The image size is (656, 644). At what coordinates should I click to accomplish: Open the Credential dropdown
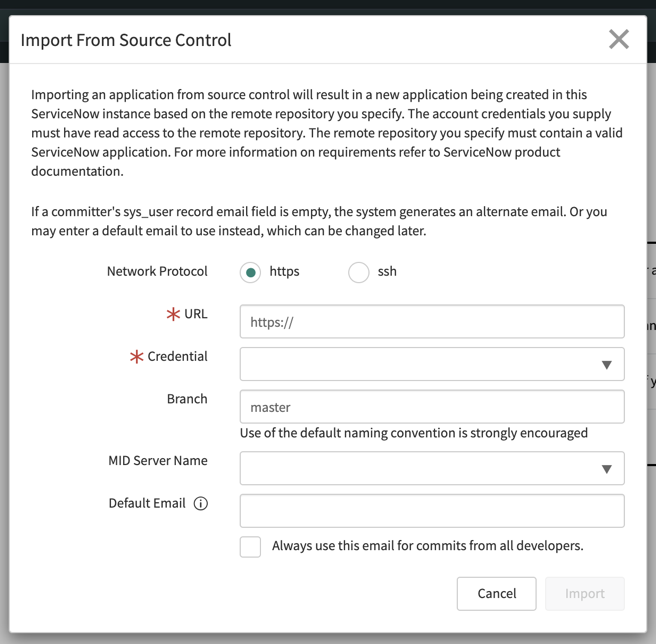pos(432,364)
